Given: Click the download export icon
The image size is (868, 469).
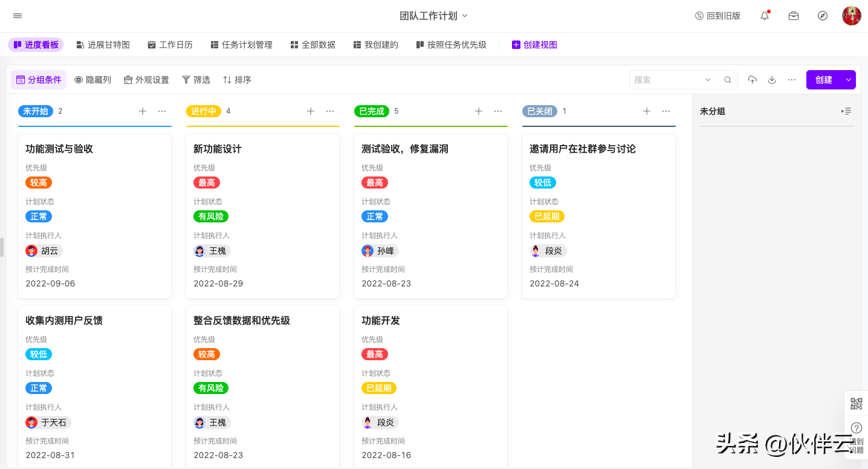Looking at the screenshot, I should 772,80.
